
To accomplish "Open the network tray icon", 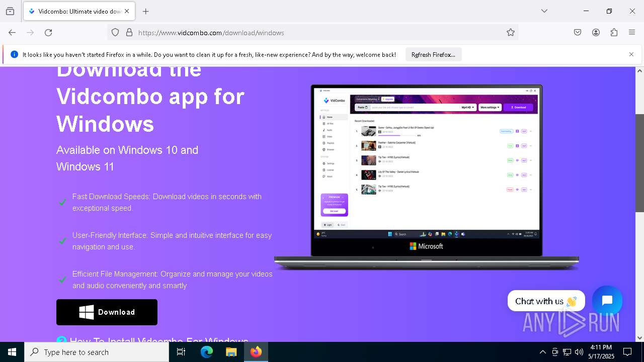I will pos(567,352).
